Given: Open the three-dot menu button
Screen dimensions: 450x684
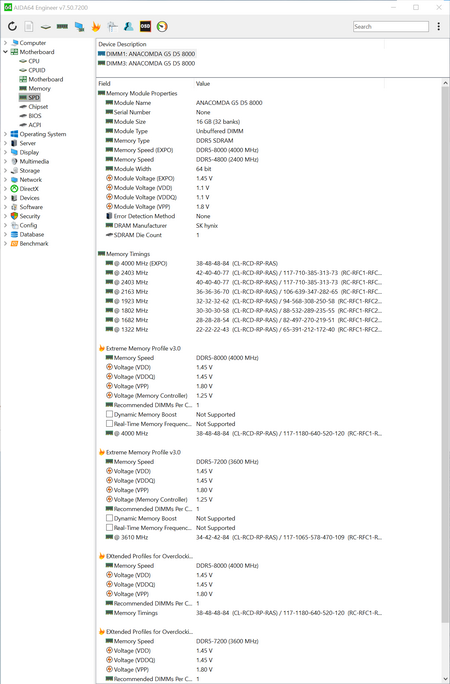Looking at the screenshot, I should pyautogui.click(x=439, y=27).
